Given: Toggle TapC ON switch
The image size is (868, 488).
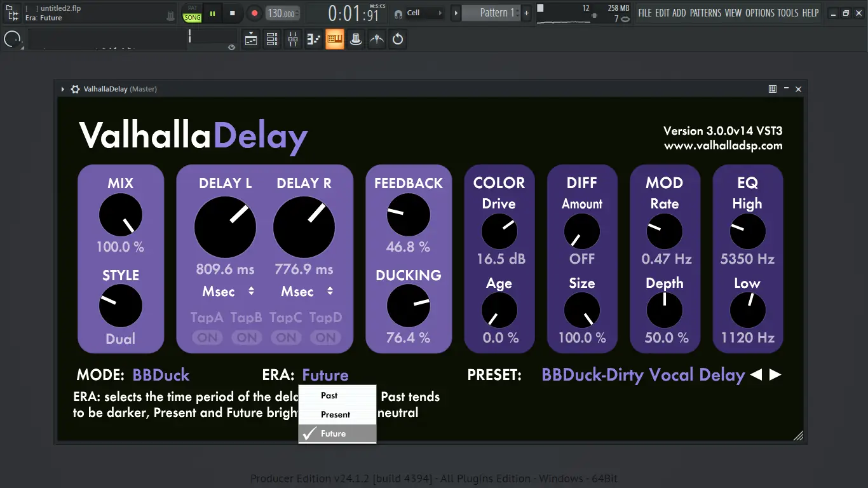Looking at the screenshot, I should 287,337.
